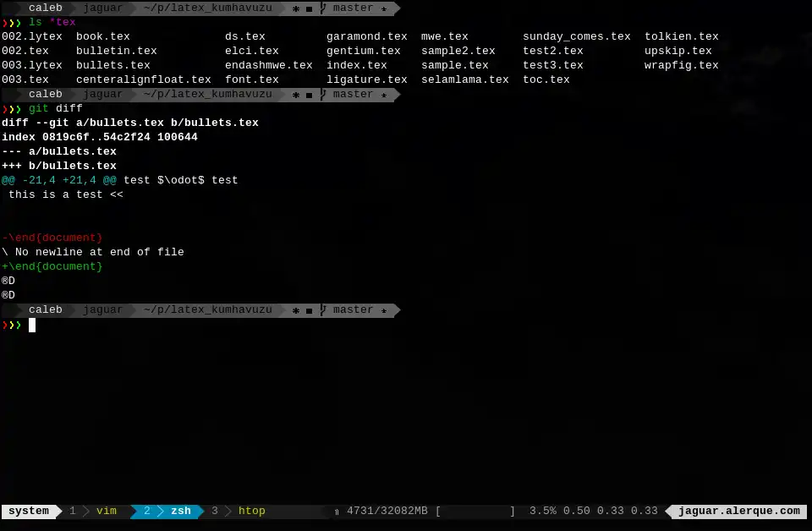Click the '+++ b/bullets.tex' diff line

[59, 166]
